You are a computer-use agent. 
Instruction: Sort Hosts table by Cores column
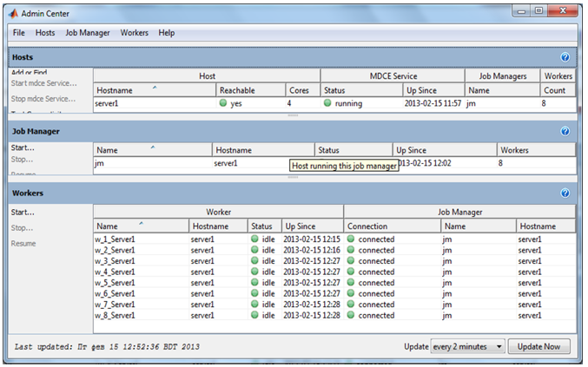[303, 90]
